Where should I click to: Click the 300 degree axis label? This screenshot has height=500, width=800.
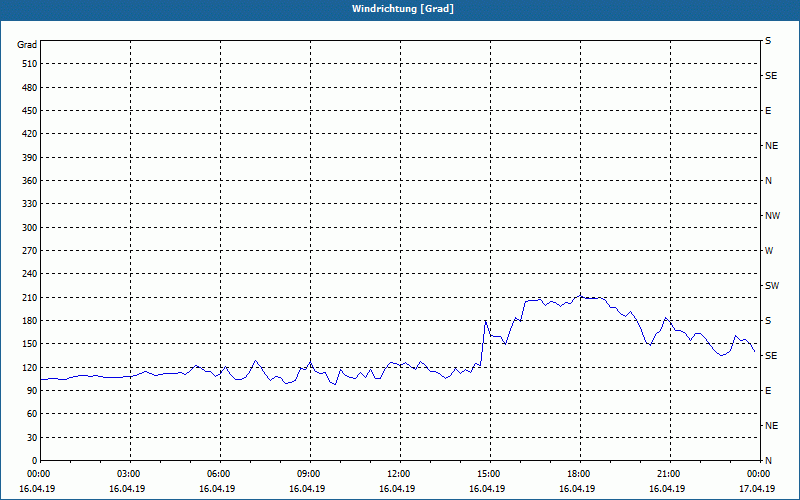(30, 228)
